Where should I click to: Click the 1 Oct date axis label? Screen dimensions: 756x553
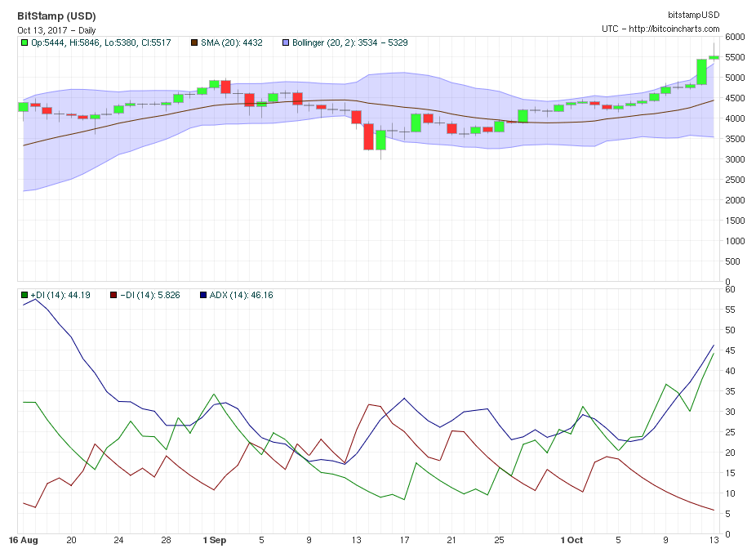point(571,540)
